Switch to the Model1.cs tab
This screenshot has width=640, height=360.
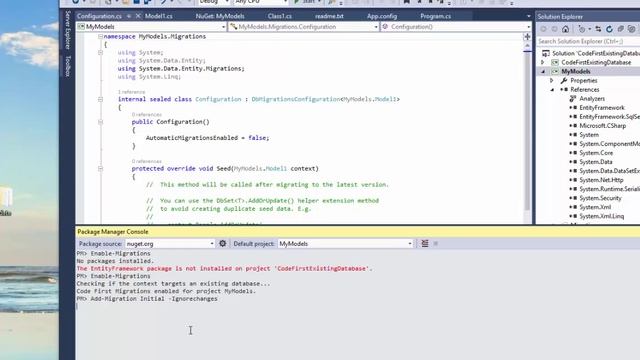click(x=159, y=16)
